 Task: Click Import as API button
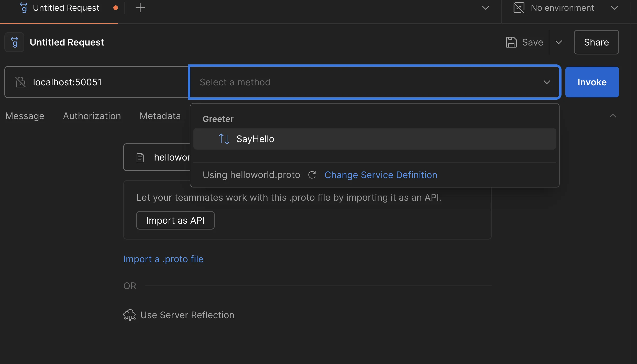[x=175, y=220]
